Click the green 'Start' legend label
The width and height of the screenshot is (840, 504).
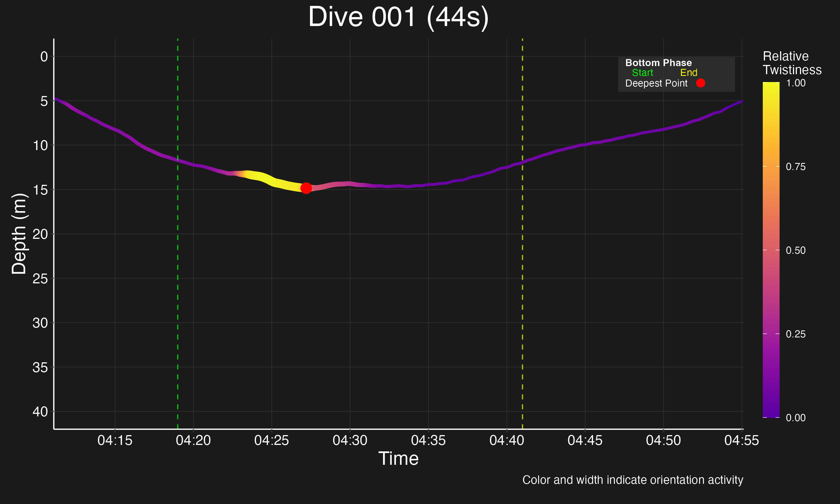(642, 73)
